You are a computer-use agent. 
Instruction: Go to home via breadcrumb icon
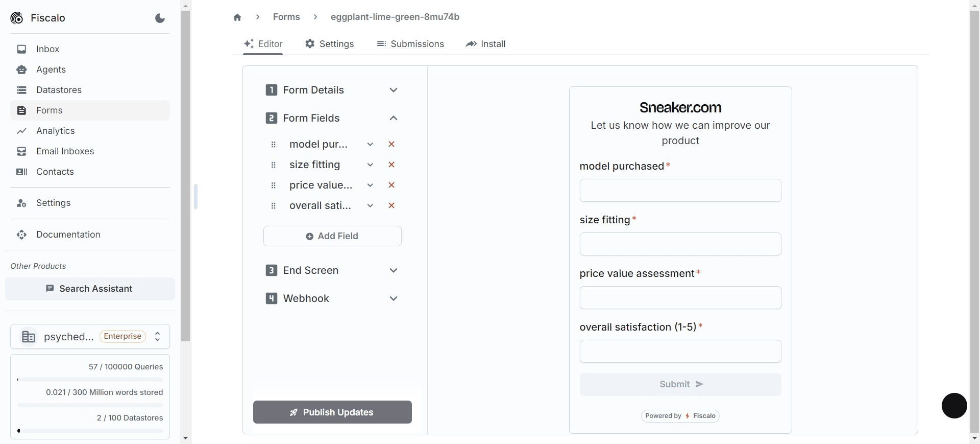pyautogui.click(x=237, y=17)
